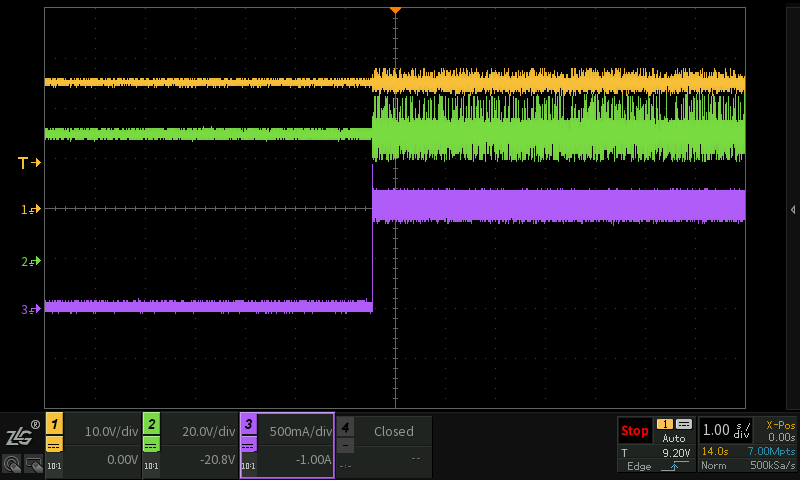800x480 pixels.
Task: Toggle channel 1 yellow number badge
Action: [55, 424]
